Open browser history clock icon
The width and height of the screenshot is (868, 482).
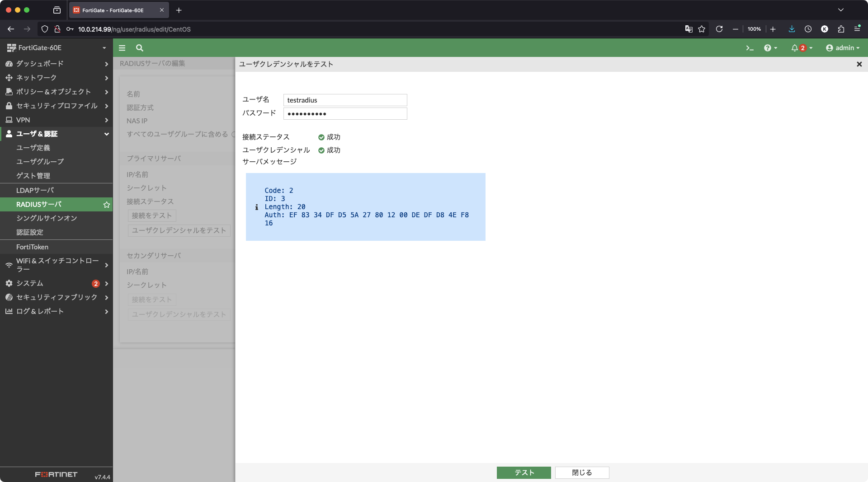pos(808,29)
